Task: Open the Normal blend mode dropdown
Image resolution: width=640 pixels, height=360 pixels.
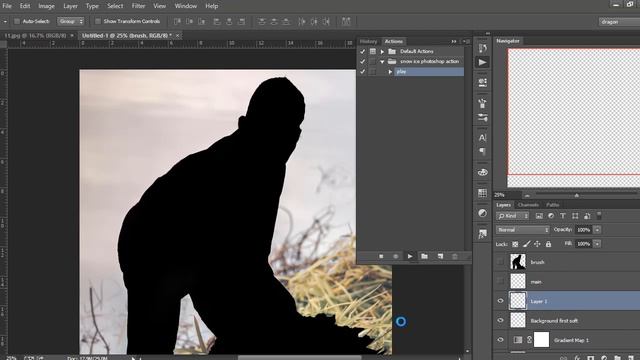Action: pos(522,230)
